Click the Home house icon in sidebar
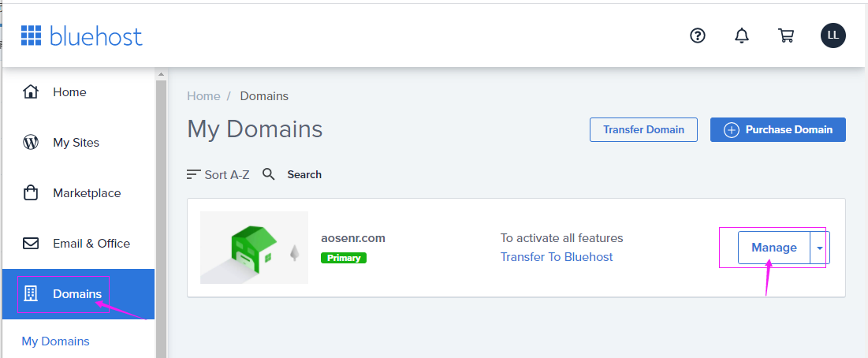 31,92
